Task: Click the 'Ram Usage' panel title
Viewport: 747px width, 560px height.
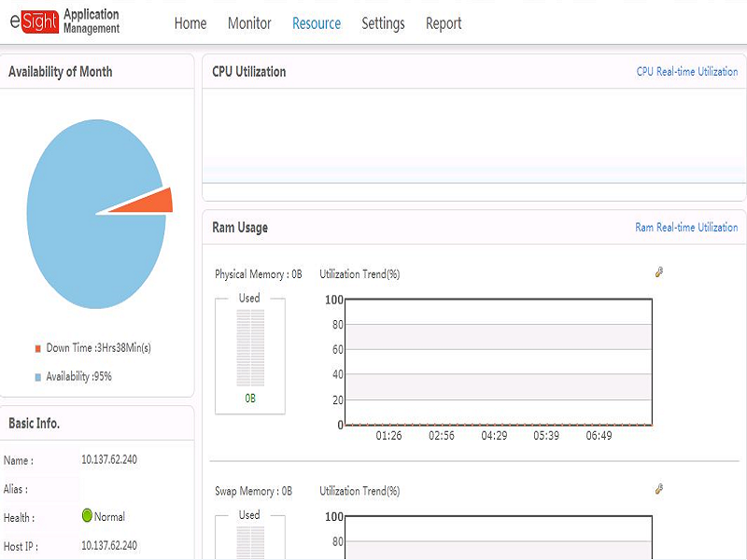Action: click(240, 228)
